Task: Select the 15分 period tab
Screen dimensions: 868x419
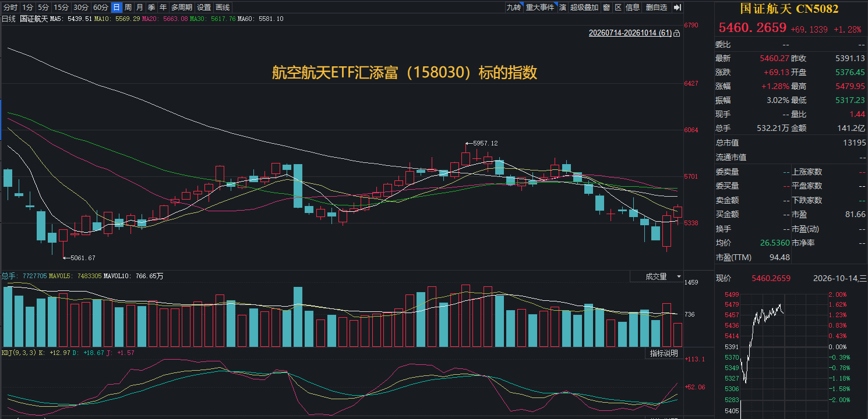Action: coord(61,8)
